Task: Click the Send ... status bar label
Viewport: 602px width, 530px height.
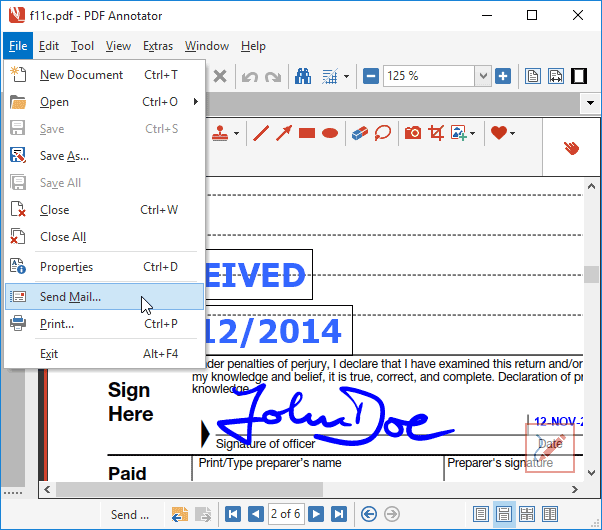Action: coord(130,514)
